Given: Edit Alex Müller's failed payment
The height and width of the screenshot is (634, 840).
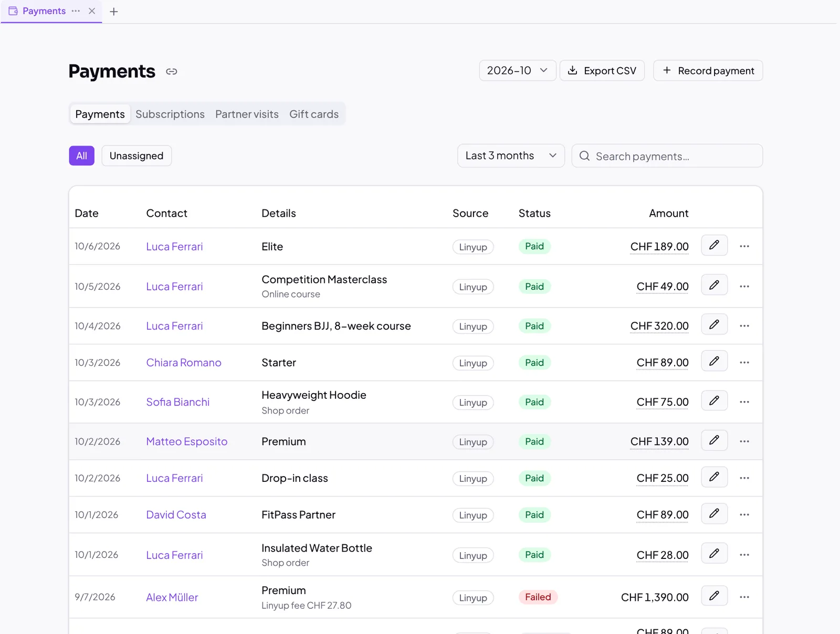Looking at the screenshot, I should click(x=714, y=596).
